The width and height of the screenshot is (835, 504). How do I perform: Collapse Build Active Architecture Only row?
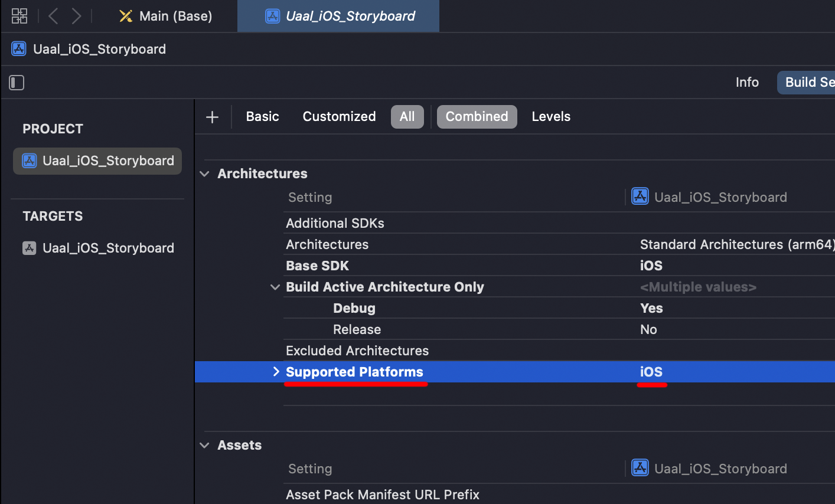(275, 287)
